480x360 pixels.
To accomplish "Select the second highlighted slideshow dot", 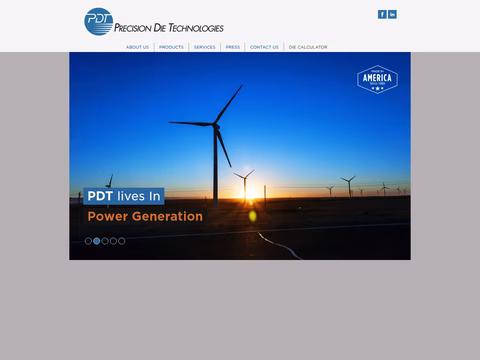I will (x=97, y=241).
